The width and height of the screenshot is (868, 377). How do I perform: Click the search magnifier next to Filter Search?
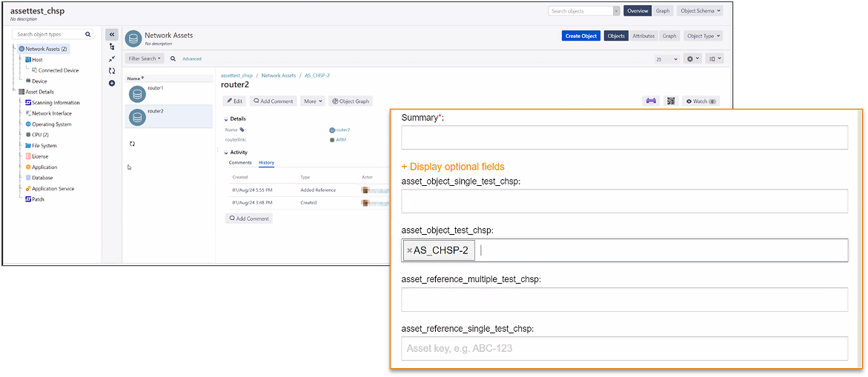point(173,58)
